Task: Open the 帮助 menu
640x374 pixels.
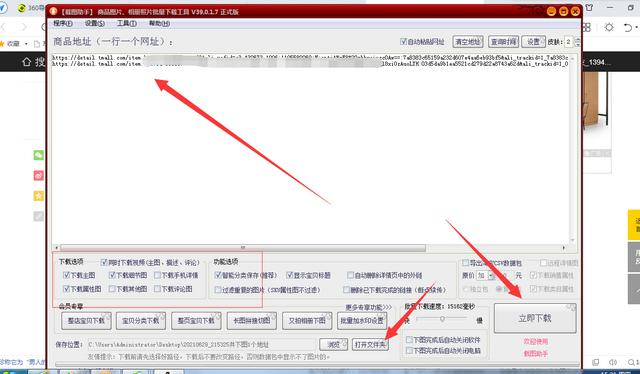Action: click(159, 23)
